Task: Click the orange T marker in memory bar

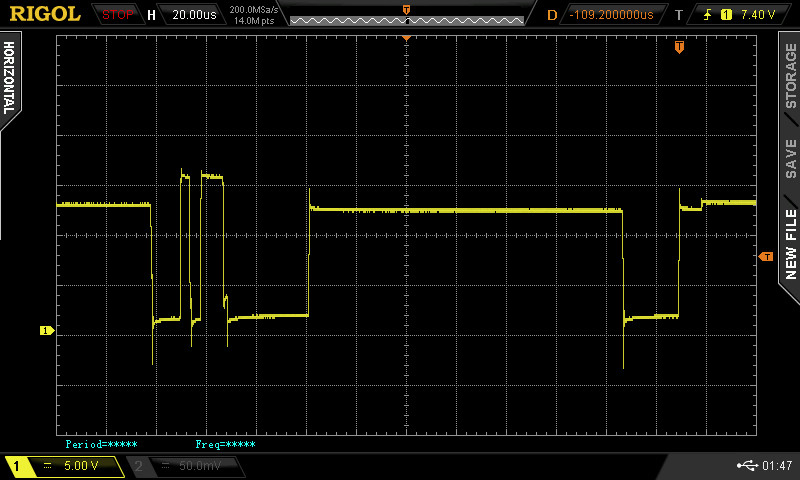Action: (406, 10)
